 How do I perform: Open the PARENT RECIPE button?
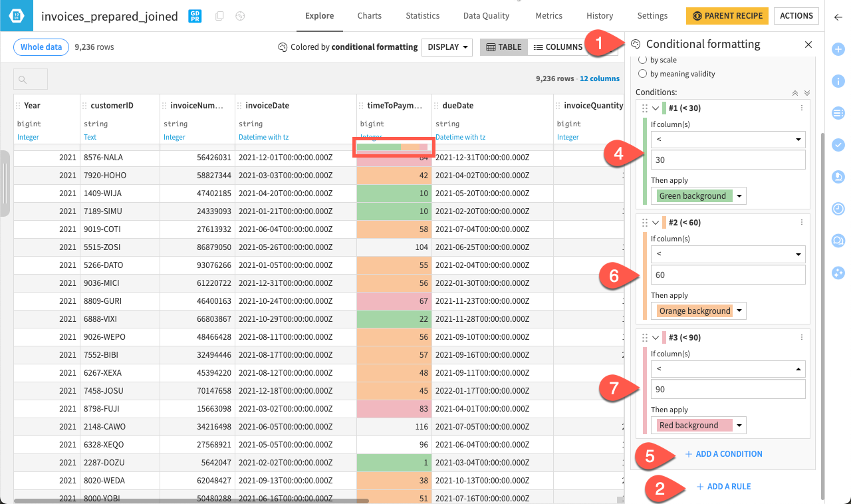pos(727,15)
